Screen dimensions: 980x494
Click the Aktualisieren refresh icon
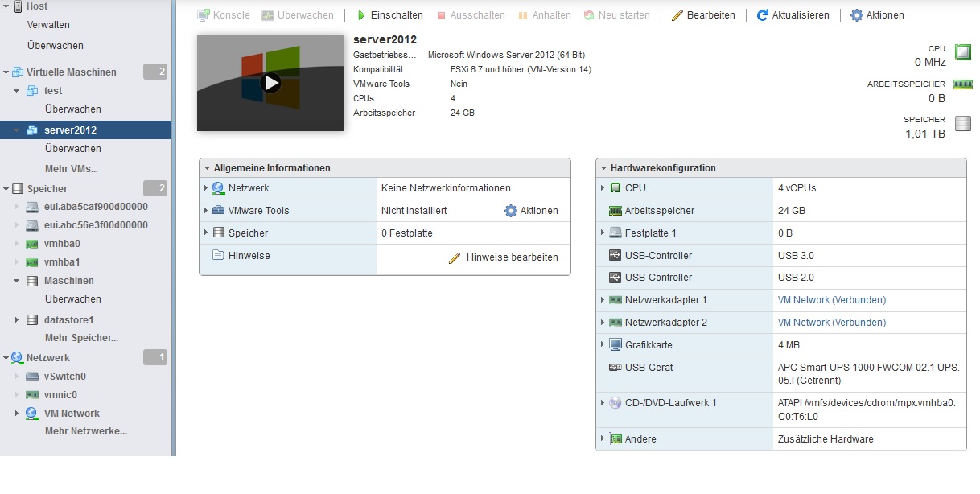(x=762, y=15)
